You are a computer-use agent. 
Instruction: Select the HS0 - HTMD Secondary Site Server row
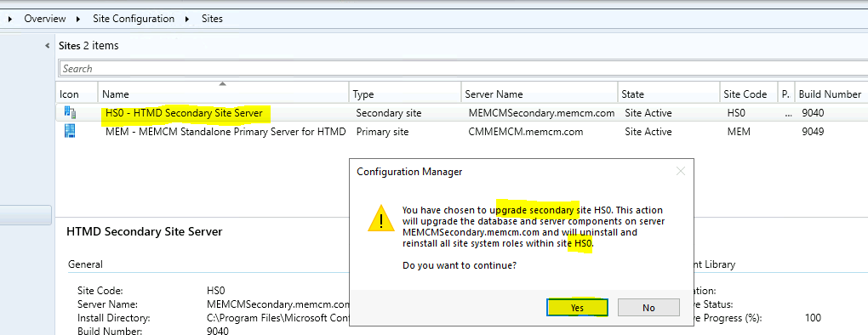click(461, 113)
